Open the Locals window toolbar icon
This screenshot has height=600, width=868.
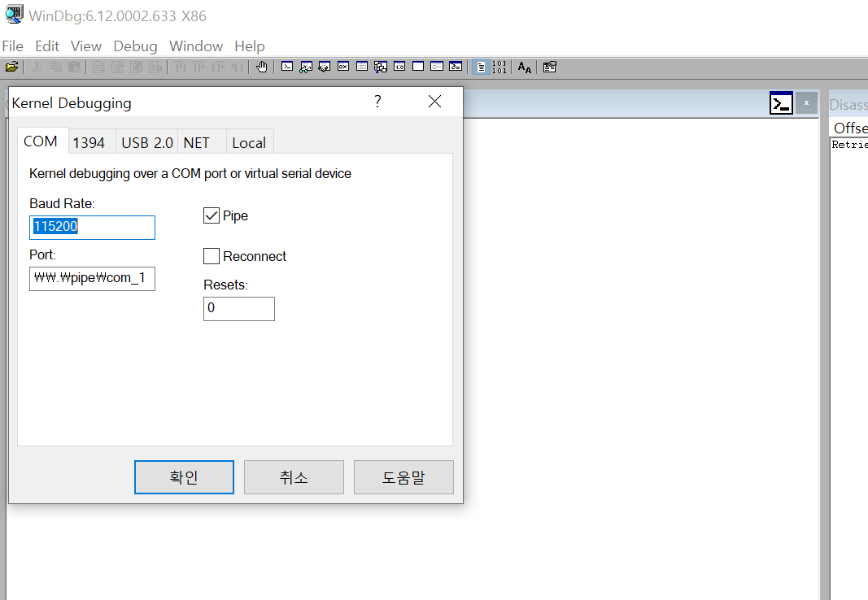325,67
